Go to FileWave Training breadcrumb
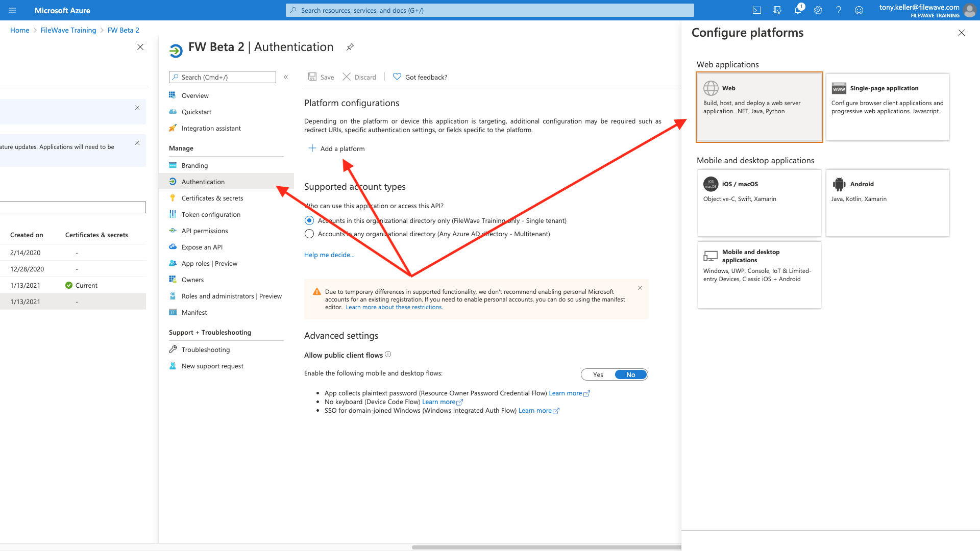This screenshot has width=980, height=551. pos(68,30)
